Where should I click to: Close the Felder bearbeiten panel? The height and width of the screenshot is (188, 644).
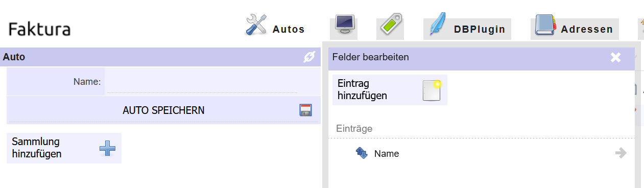click(x=616, y=57)
